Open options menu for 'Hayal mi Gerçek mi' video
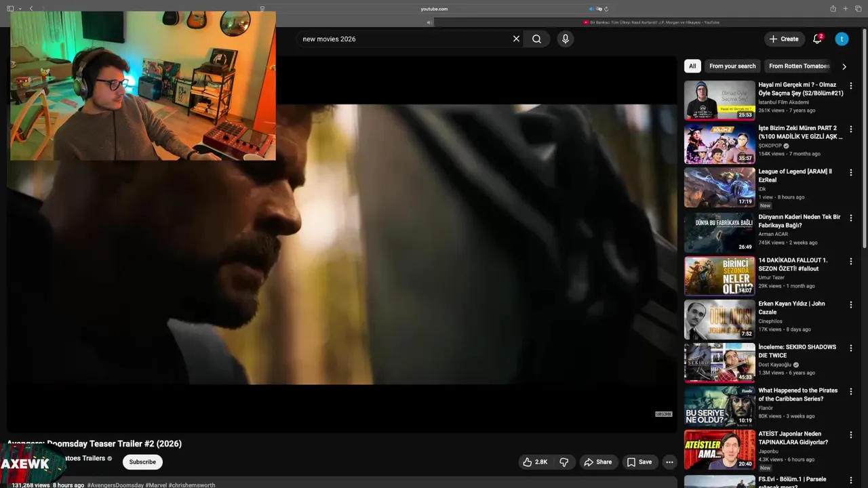This screenshot has width=868, height=488. [x=851, y=86]
